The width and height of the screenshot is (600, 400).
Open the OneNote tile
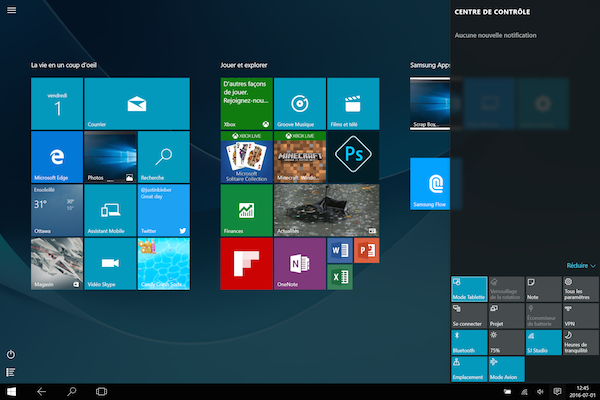300,264
